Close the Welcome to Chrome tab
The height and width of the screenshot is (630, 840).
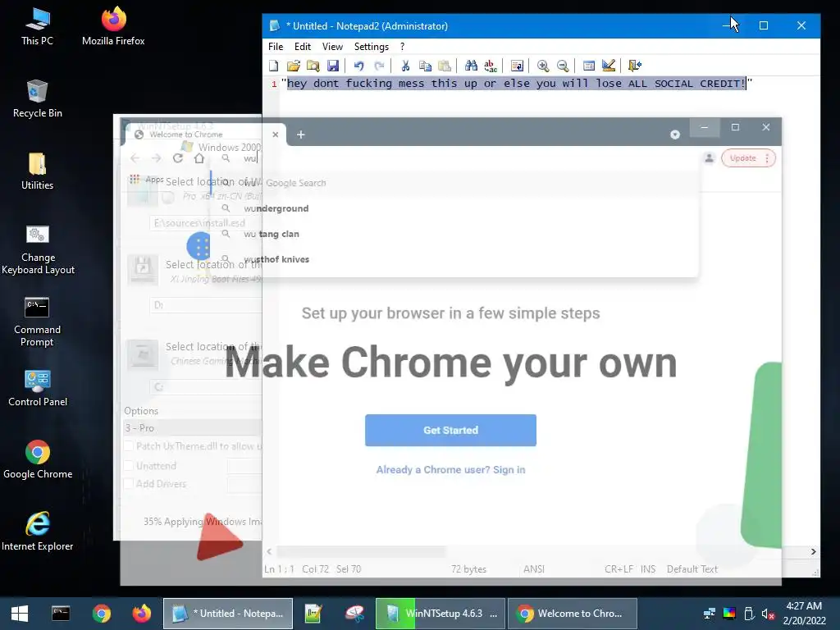[276, 135]
